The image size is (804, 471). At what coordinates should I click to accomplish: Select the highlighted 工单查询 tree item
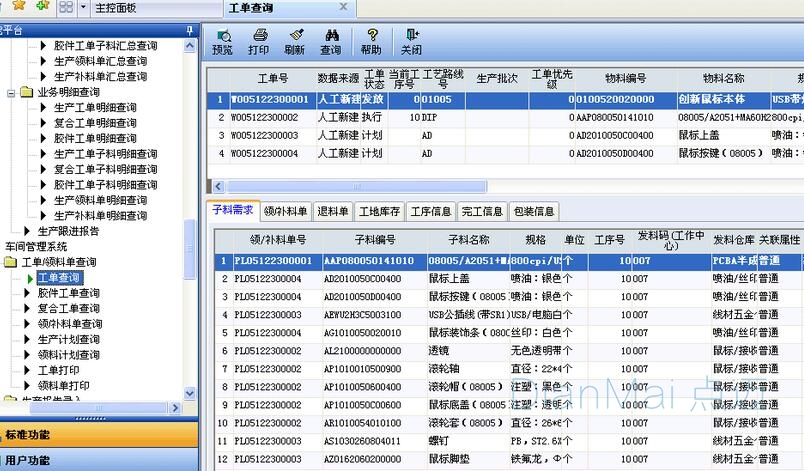tap(59, 278)
